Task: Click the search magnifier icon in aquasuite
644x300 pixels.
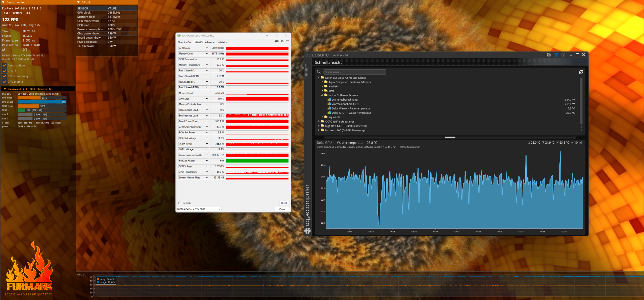Action: (x=319, y=72)
